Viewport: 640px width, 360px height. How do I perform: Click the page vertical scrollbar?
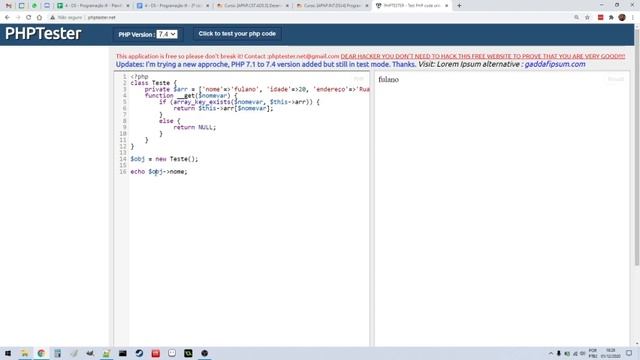click(x=637, y=147)
